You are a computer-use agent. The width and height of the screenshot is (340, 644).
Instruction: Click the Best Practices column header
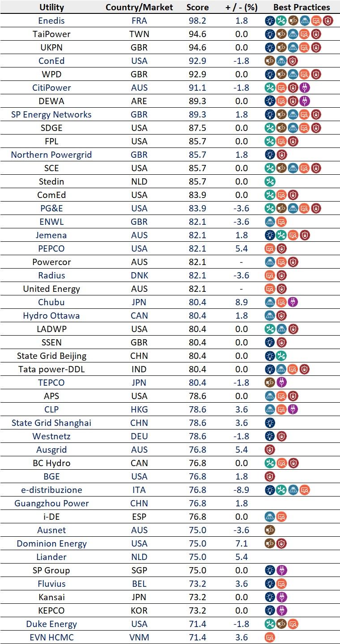coord(302,7)
